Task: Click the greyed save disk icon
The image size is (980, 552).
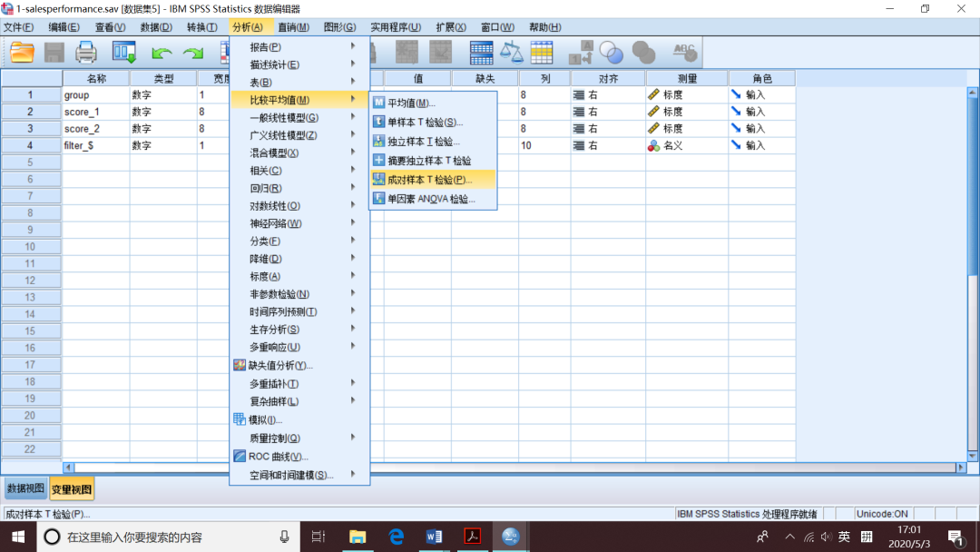Action: point(54,53)
